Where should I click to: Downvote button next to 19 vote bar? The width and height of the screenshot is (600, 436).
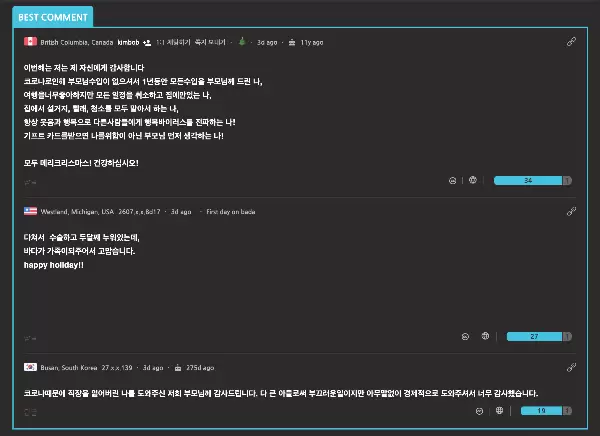(567, 411)
